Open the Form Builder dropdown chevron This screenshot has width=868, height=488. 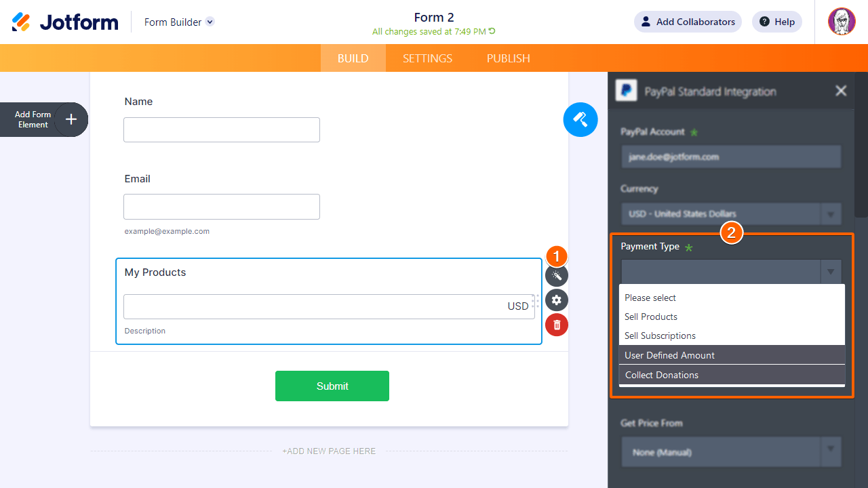(x=210, y=22)
